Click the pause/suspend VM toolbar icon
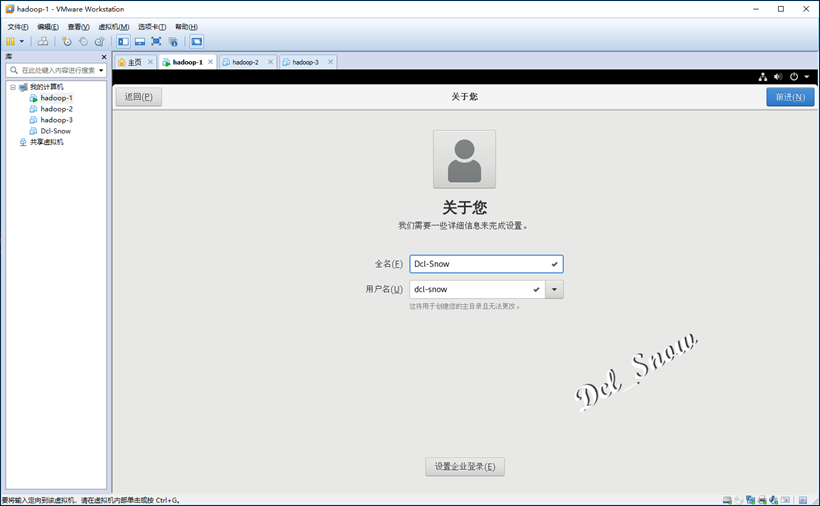This screenshot has width=820, height=506. pos(10,41)
